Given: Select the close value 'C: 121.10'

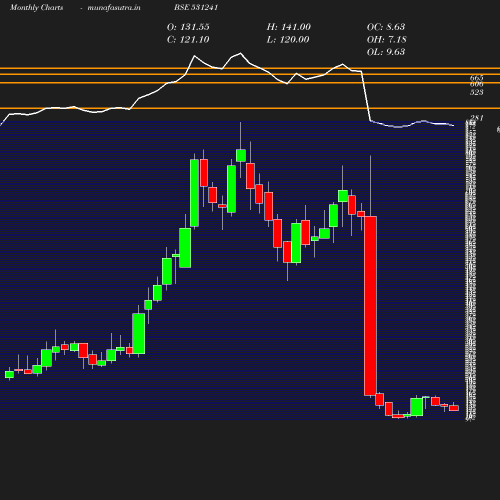Looking at the screenshot, I should coord(188,40).
